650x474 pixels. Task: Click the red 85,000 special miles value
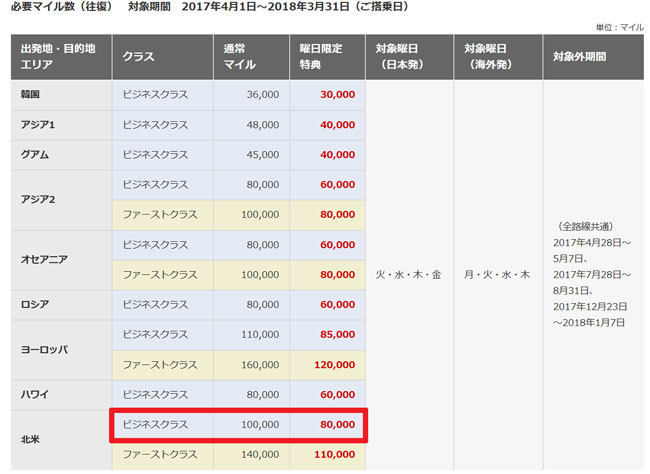[337, 334]
